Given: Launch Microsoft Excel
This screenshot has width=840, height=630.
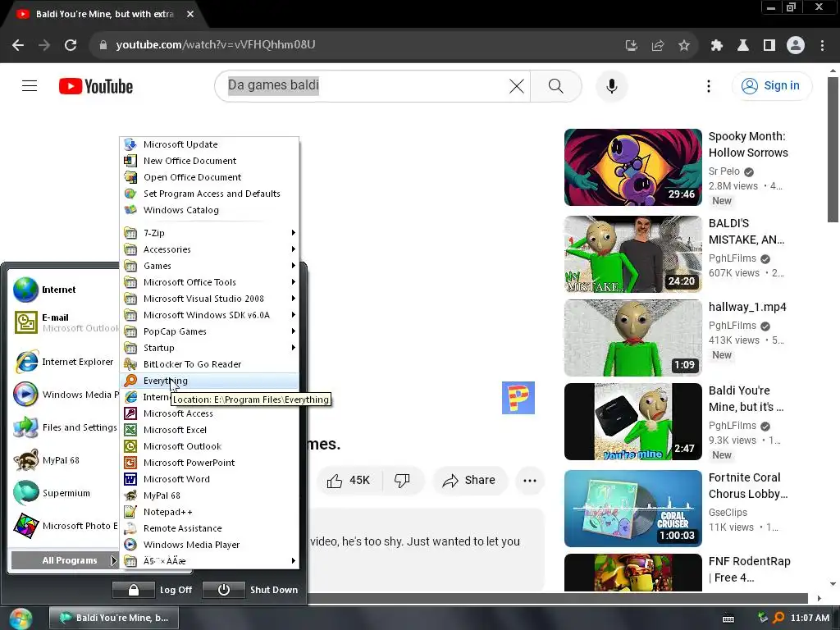Looking at the screenshot, I should (x=209, y=430).
